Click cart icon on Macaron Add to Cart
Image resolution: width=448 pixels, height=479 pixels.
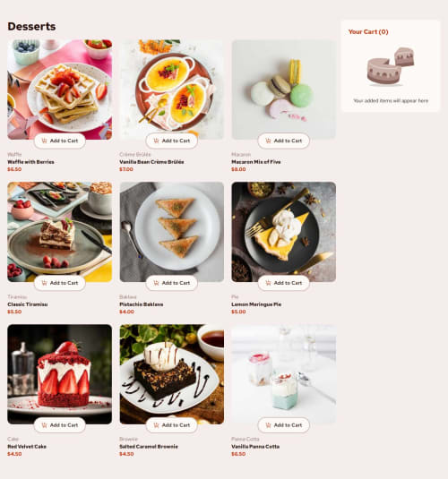(x=268, y=141)
